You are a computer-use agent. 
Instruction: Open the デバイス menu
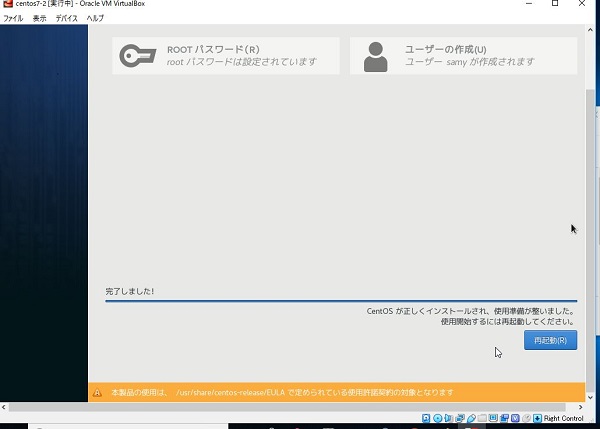[67, 18]
